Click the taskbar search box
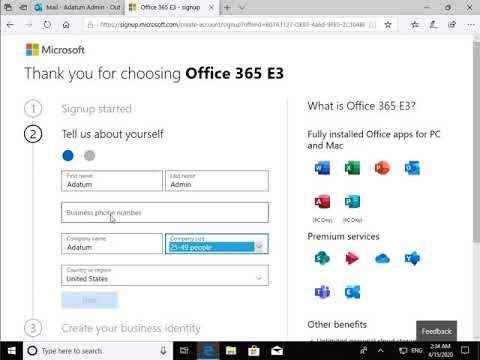 pos(98,351)
